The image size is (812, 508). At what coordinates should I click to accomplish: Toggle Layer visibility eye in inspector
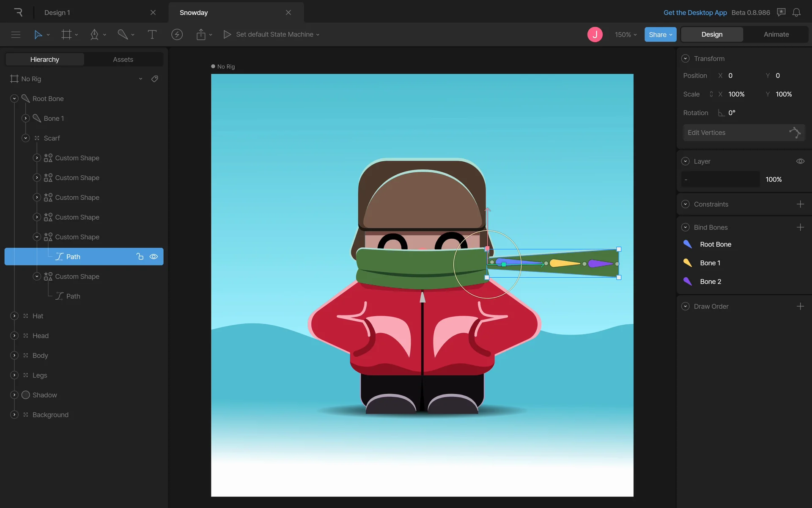[800, 161]
